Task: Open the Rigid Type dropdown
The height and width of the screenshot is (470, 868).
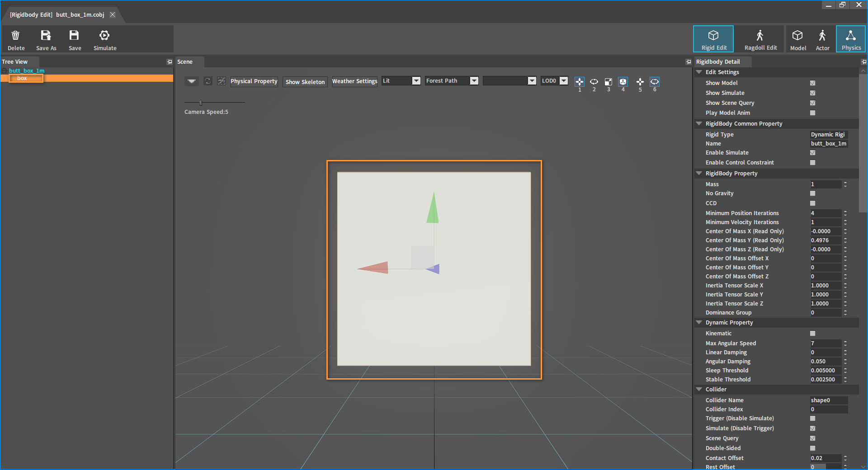Action: pyautogui.click(x=829, y=135)
